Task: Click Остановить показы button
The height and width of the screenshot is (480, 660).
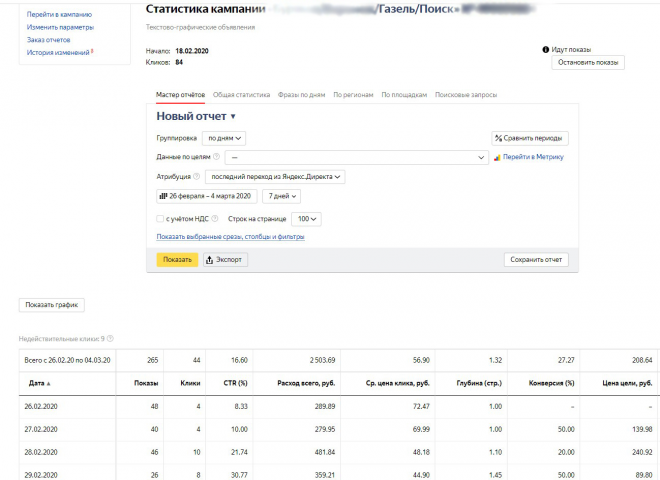Action: [x=588, y=62]
